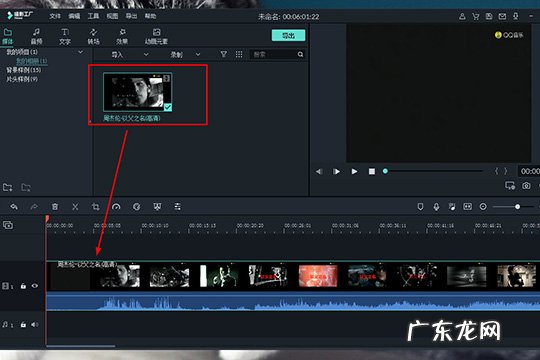The image size is (540, 360).
Task: Select 背景样例 (15) in the tree
Action: [x=23, y=70]
